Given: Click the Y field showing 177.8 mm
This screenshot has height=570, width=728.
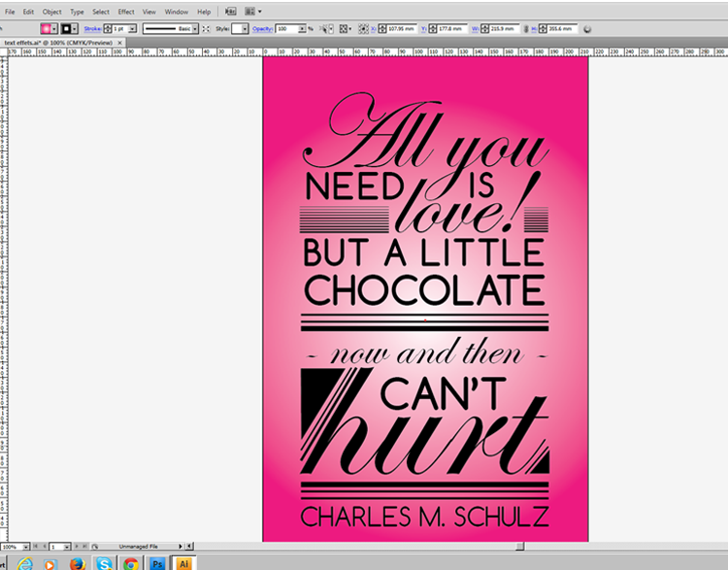Looking at the screenshot, I should point(451,29).
